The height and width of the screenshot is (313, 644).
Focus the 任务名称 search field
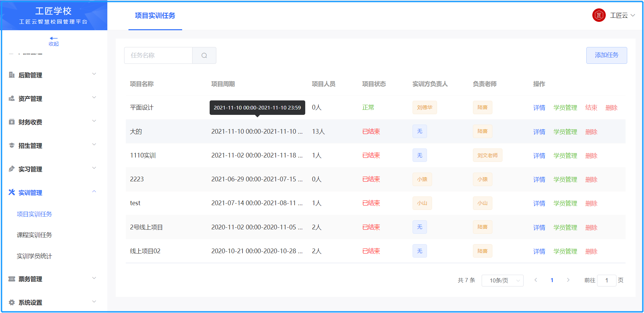click(x=158, y=55)
